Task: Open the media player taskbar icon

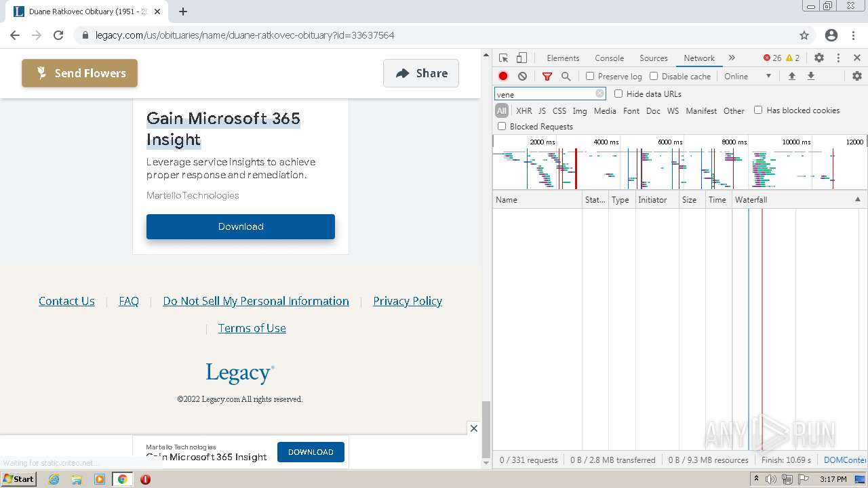Action: [x=100, y=479]
